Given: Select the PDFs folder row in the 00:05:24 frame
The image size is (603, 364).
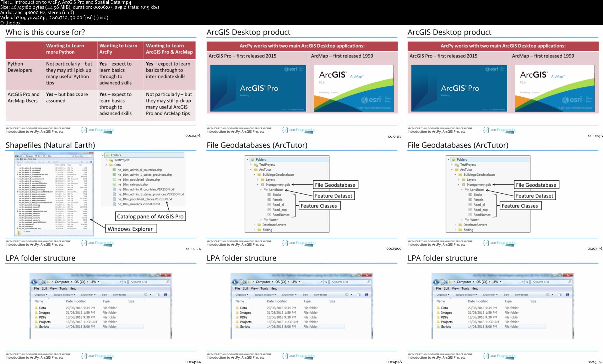Looking at the screenshot, I should click(491, 317).
